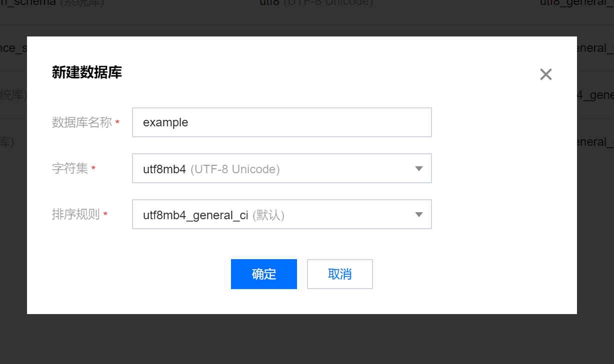Click the 数据库名称 field label
This screenshot has width=614, height=364.
82,122
